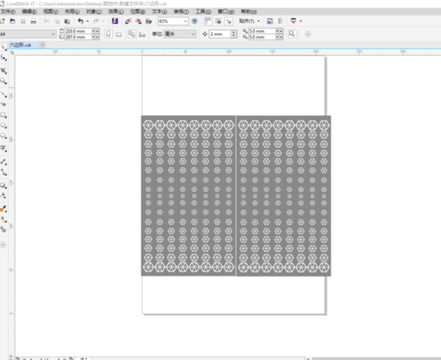Viewport: 441px width, 360px height.
Task: Click the plus button beside 六边形.cdr tab
Action: tap(43, 45)
